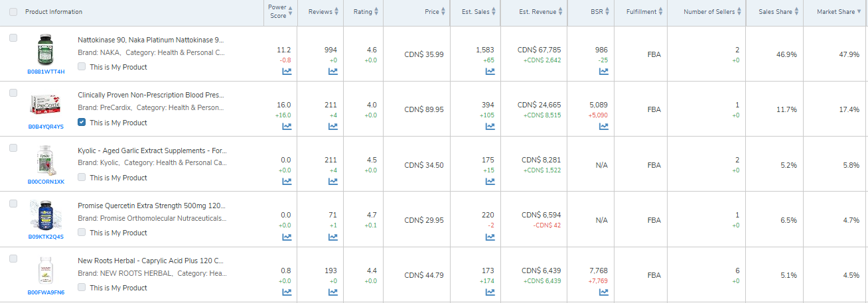The image size is (868, 303).
Task: Click the Product Information column header
Action: 54,12
